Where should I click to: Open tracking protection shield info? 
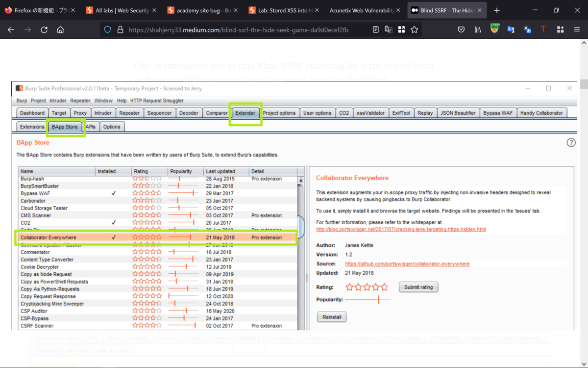point(108,29)
